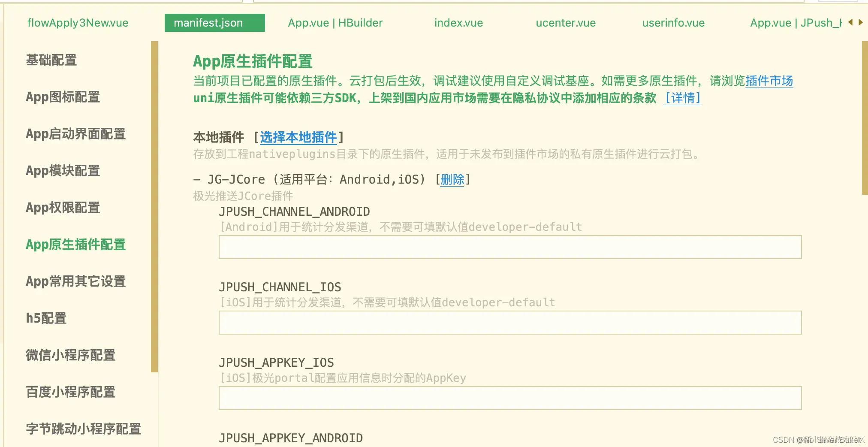Open the 插件市场 link
The image size is (868, 447).
coord(769,81)
